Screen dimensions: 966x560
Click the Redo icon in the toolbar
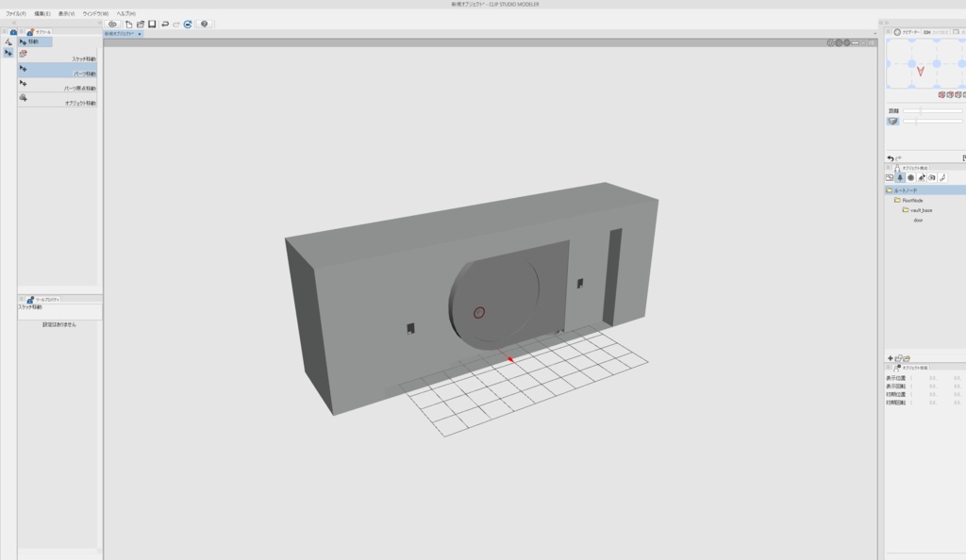click(x=175, y=24)
